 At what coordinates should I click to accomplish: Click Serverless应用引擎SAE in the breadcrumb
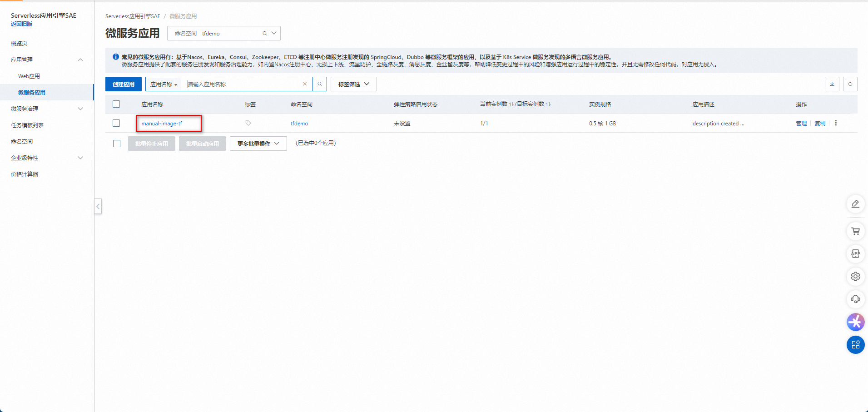point(133,16)
